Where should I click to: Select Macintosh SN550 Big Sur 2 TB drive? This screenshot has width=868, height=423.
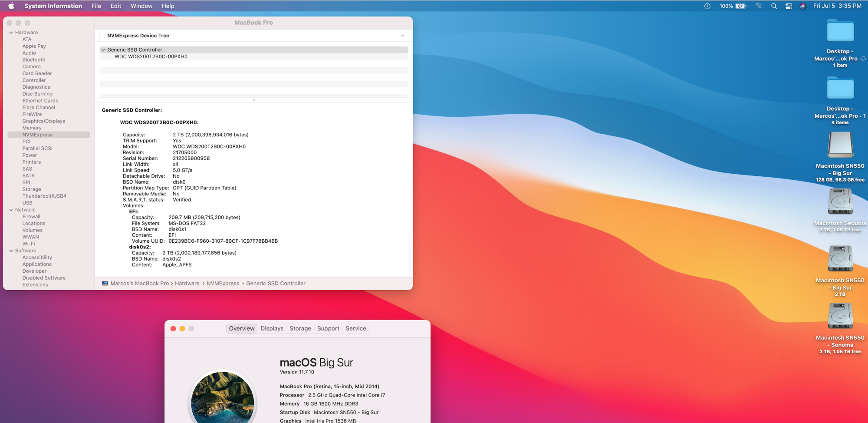click(x=840, y=259)
